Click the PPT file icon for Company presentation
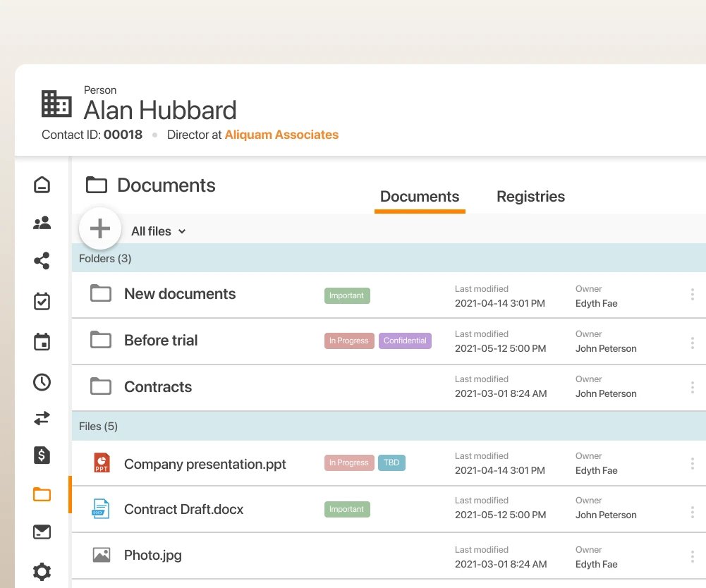The height and width of the screenshot is (588, 706). click(x=102, y=463)
